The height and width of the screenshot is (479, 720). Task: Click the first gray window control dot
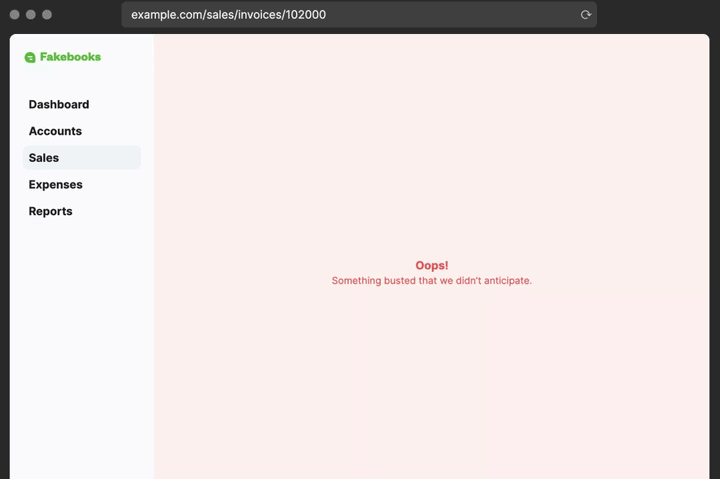15,15
